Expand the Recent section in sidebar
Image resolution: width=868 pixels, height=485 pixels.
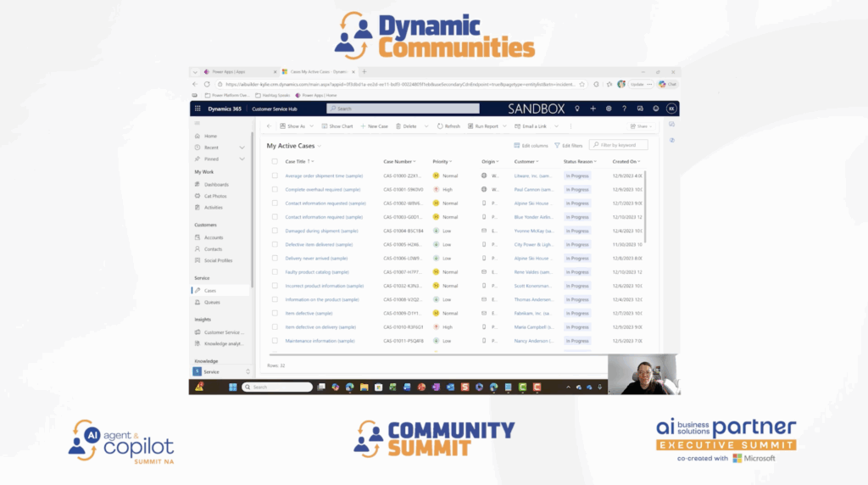tap(243, 148)
